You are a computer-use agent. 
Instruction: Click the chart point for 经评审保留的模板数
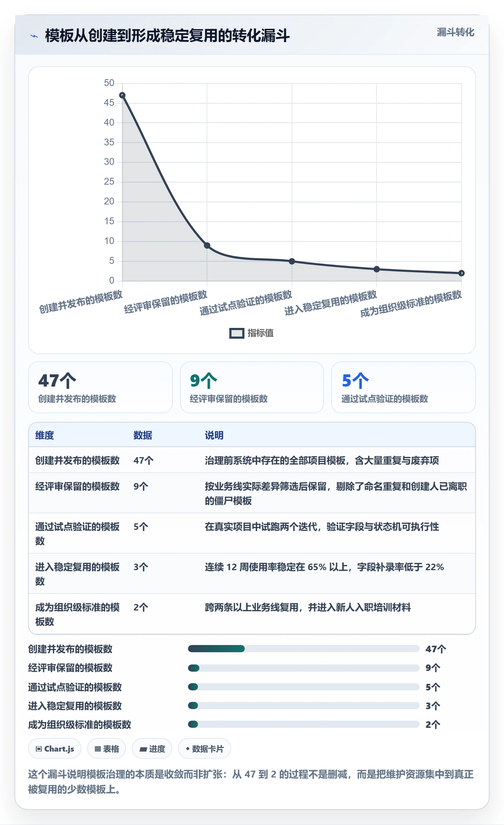coord(207,245)
